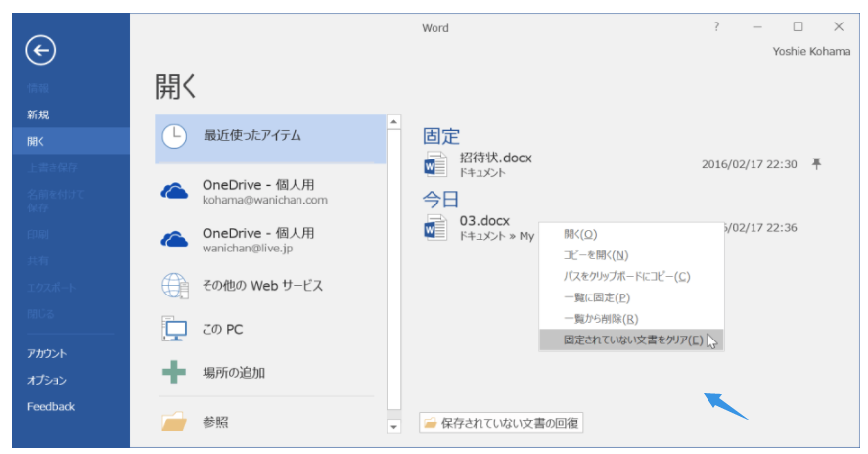This screenshot has width=868, height=454.
Task: Select 開く in the blue sidebar
Action: pos(70,141)
